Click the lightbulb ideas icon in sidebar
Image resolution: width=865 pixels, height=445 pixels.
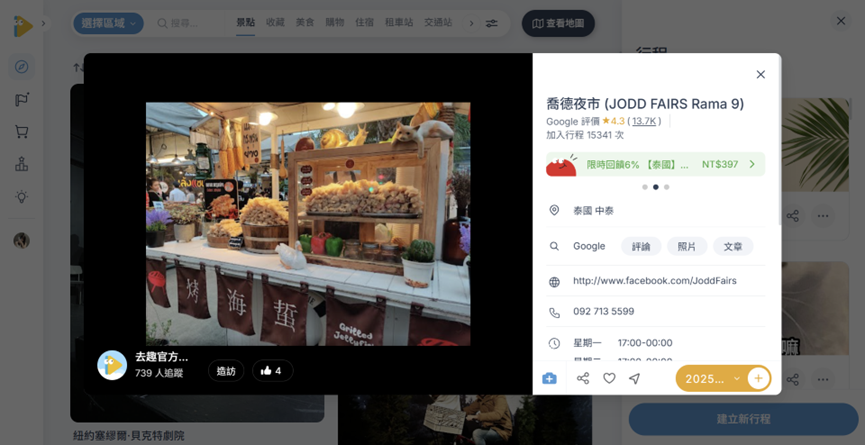click(22, 197)
